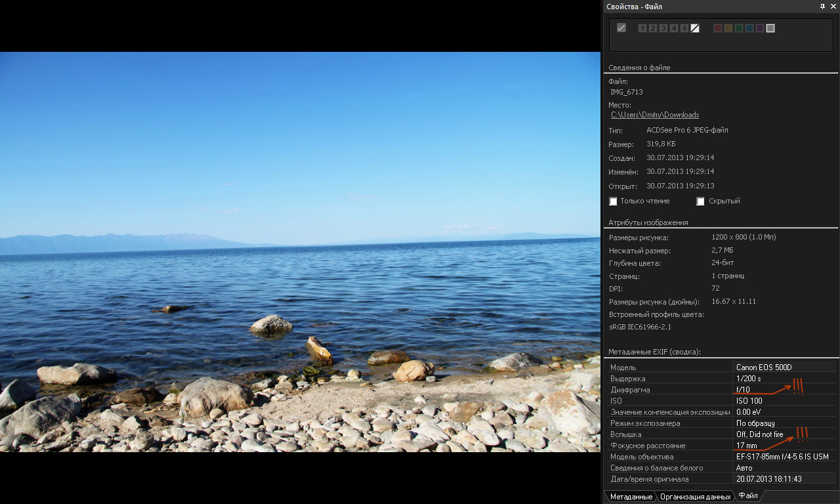Apply the red color label
The image size is (840, 504).
[x=718, y=28]
